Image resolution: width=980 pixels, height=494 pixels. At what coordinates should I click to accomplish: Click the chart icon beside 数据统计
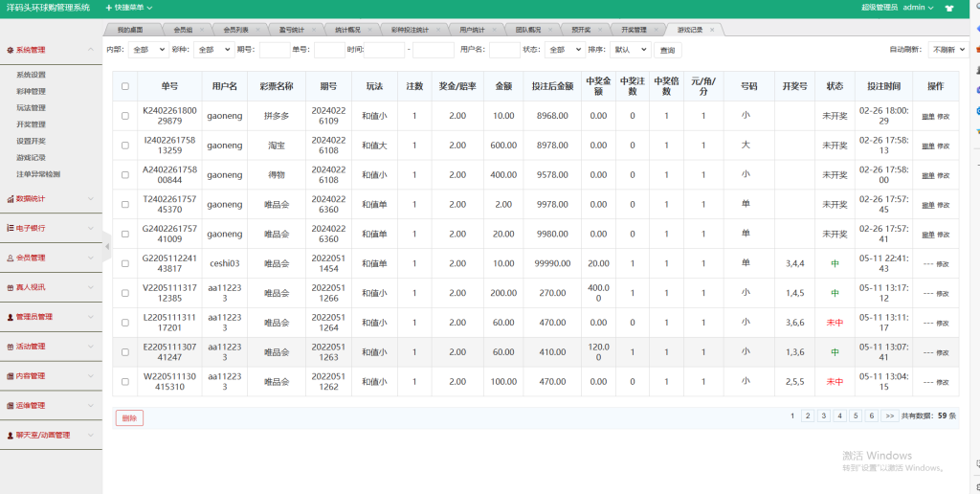(x=10, y=199)
